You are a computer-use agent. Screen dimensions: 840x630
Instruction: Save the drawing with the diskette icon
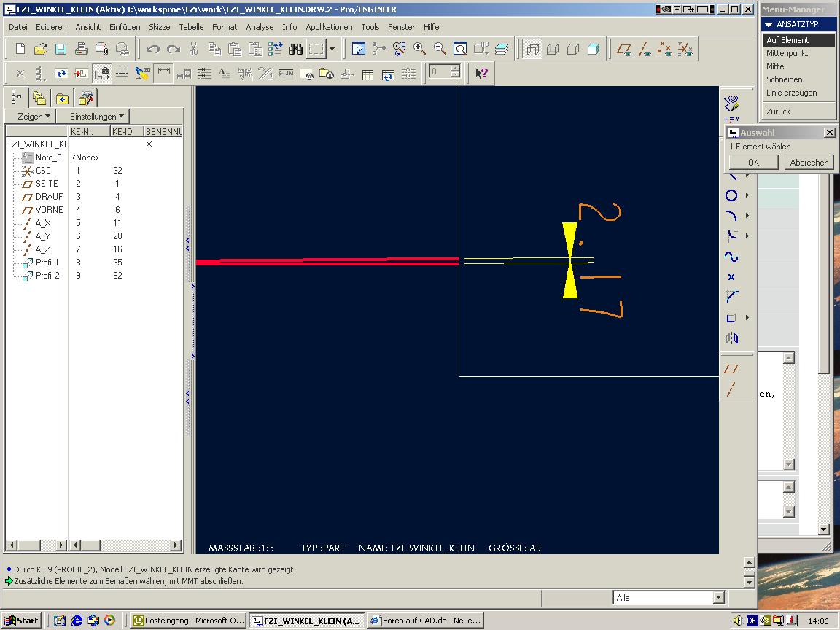[x=61, y=50]
